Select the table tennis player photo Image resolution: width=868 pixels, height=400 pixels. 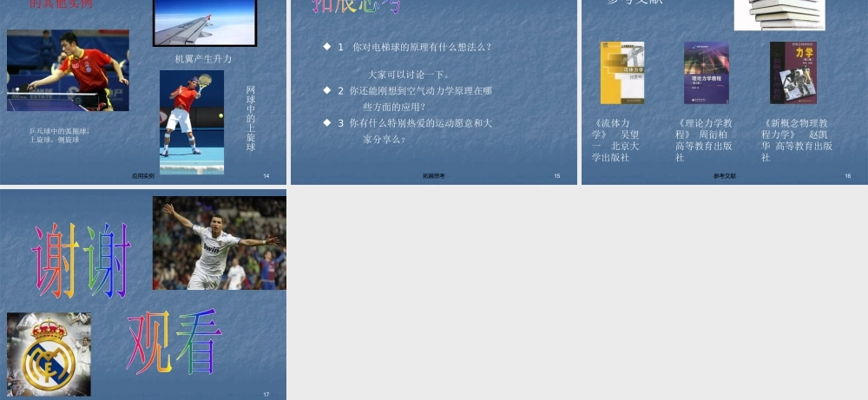click(x=68, y=70)
